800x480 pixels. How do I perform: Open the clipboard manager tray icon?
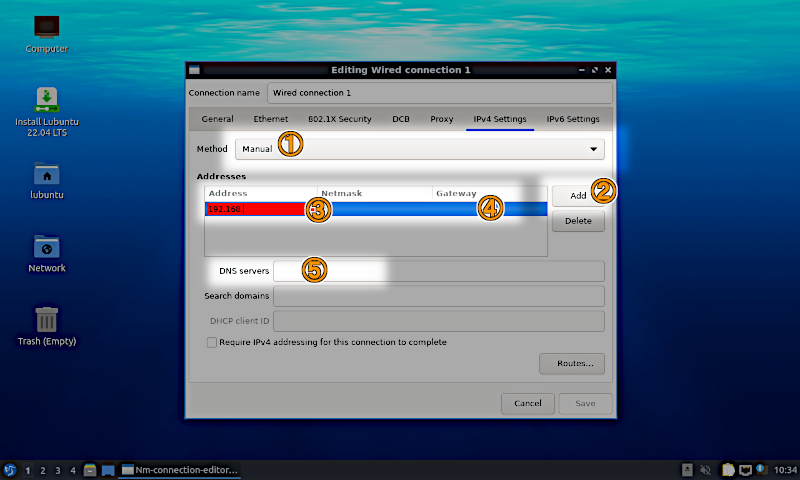pyautogui.click(x=728, y=470)
